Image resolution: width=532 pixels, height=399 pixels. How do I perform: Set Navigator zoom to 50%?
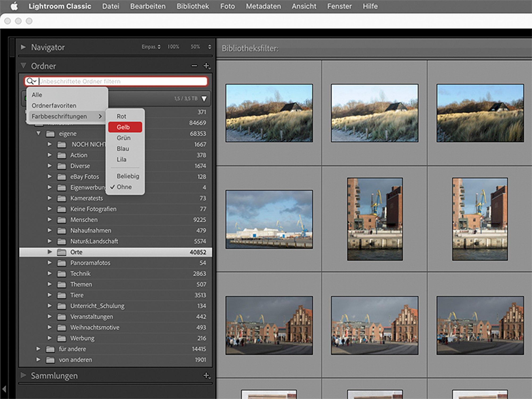click(195, 47)
